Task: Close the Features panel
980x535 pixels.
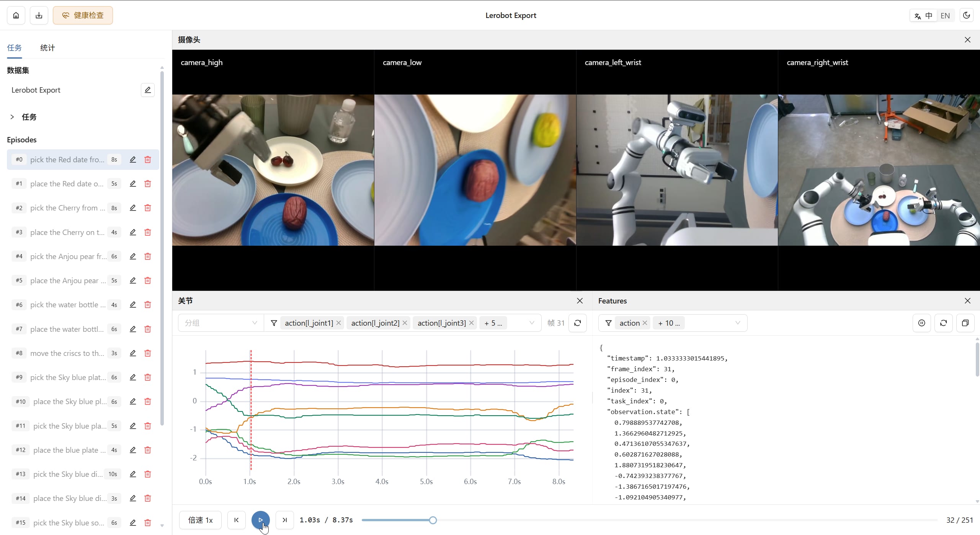Action: pyautogui.click(x=967, y=301)
